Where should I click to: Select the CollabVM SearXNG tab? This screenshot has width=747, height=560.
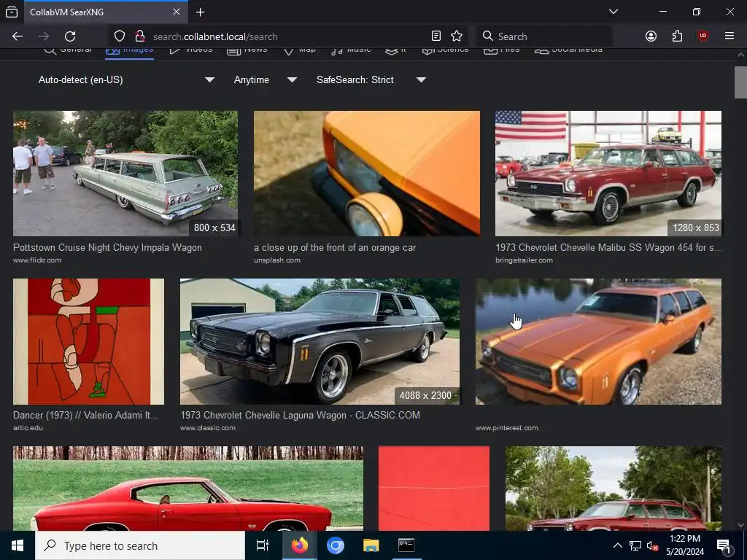[x=106, y=12]
